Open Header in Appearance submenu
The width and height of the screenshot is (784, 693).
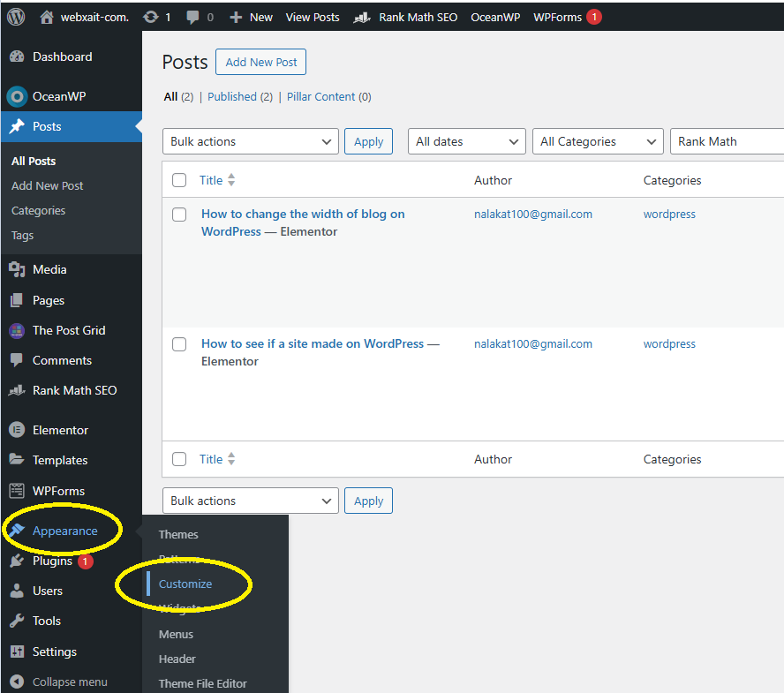[177, 659]
